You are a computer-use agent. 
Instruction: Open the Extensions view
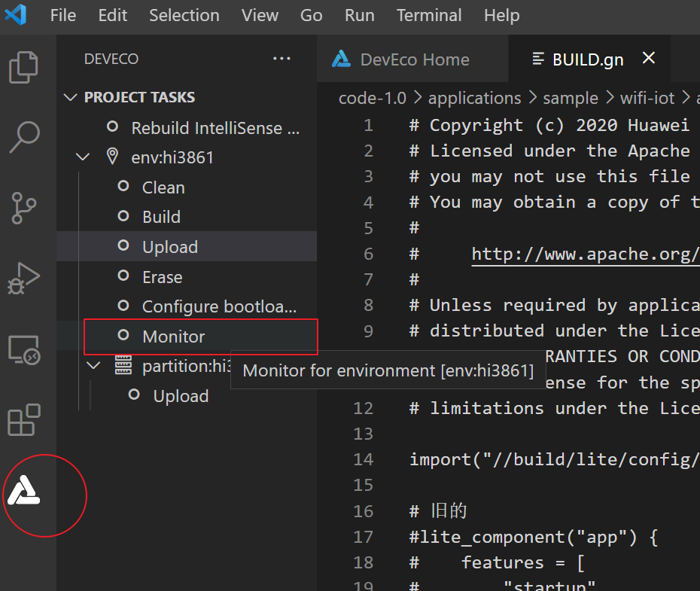coord(24,420)
